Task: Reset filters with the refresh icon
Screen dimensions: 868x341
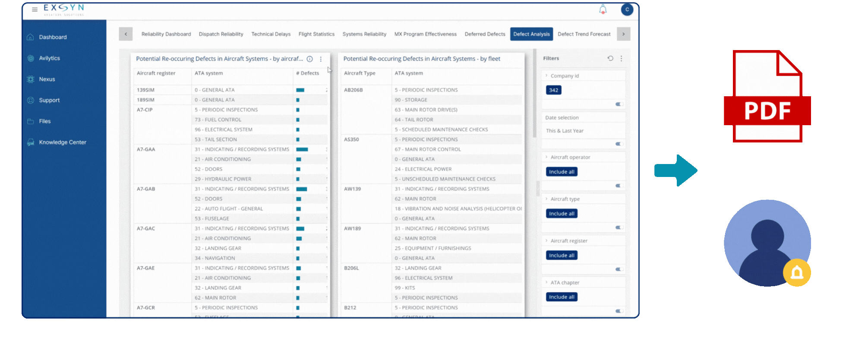Action: coord(610,58)
